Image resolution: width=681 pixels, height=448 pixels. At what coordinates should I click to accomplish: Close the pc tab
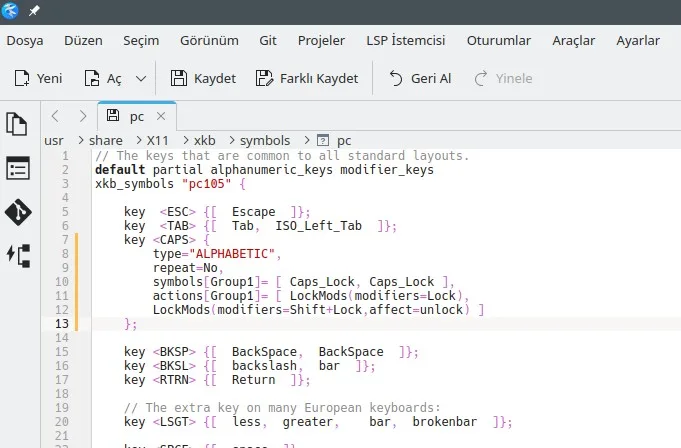pyautogui.click(x=161, y=116)
